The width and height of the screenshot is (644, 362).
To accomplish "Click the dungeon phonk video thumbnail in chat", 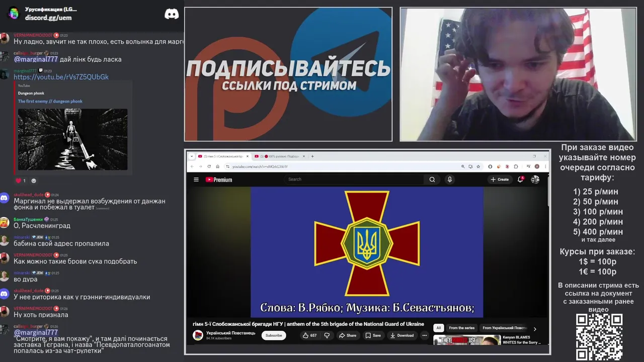I will pos(72,139).
